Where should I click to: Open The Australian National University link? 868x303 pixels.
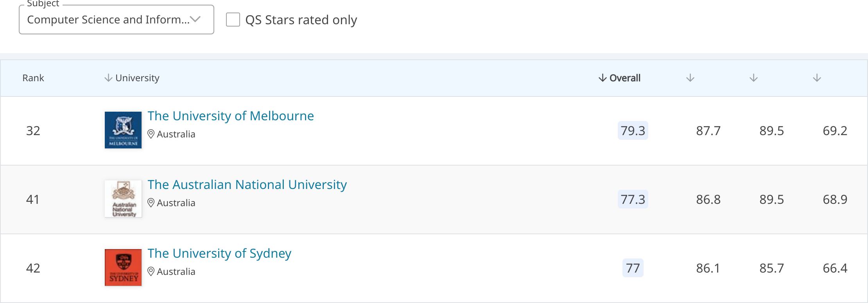tap(247, 185)
